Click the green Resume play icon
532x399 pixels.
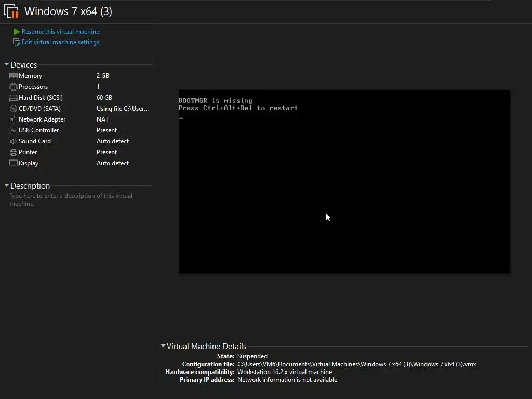point(16,32)
